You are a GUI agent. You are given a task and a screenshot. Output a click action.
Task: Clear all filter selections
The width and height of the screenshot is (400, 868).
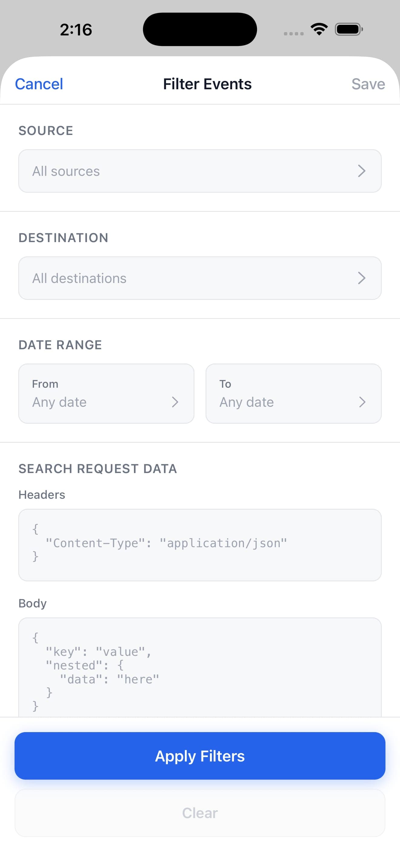click(x=200, y=813)
